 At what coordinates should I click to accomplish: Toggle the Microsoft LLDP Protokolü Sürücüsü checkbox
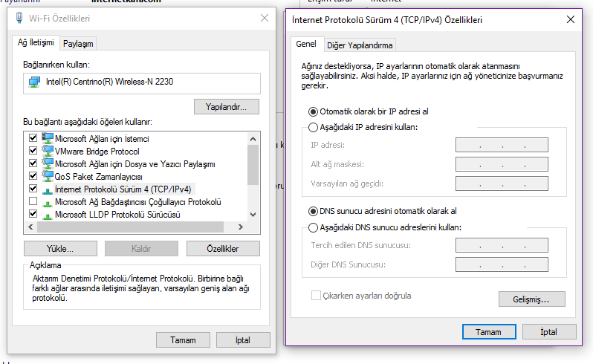(33, 213)
